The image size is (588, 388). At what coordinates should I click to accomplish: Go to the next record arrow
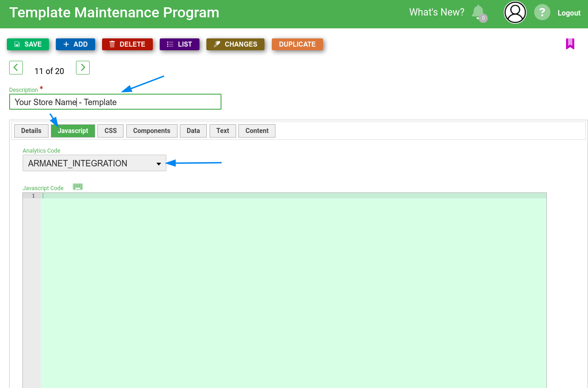click(83, 68)
